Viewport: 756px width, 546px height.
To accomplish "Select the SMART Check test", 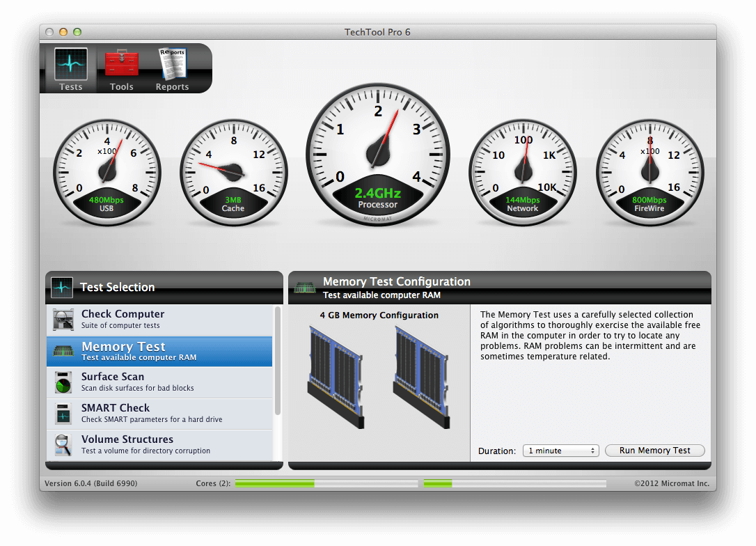I will pos(159,414).
